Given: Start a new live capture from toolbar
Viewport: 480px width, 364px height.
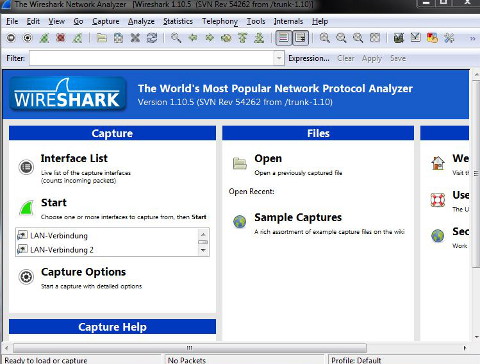Looking at the screenshot, I should tap(44, 38).
